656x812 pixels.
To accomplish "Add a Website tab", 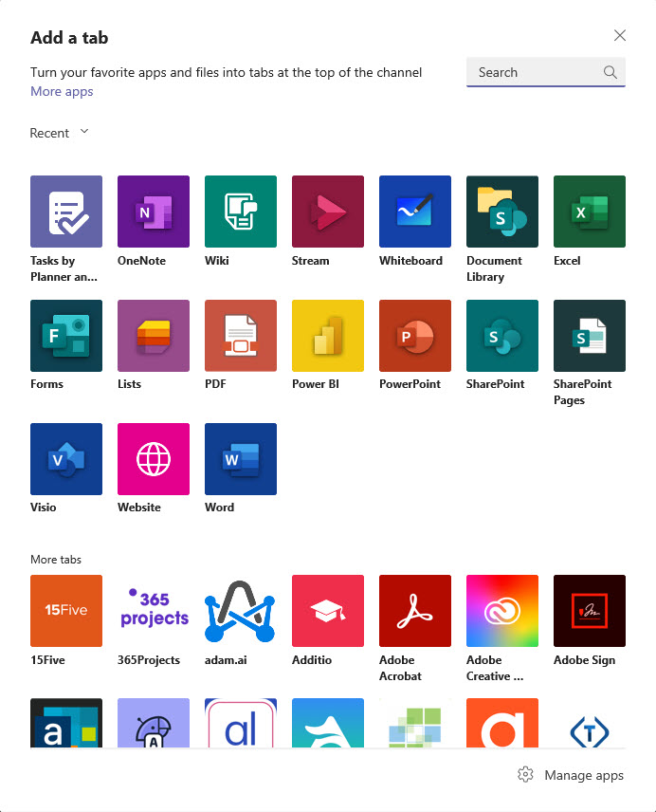I will pyautogui.click(x=154, y=459).
